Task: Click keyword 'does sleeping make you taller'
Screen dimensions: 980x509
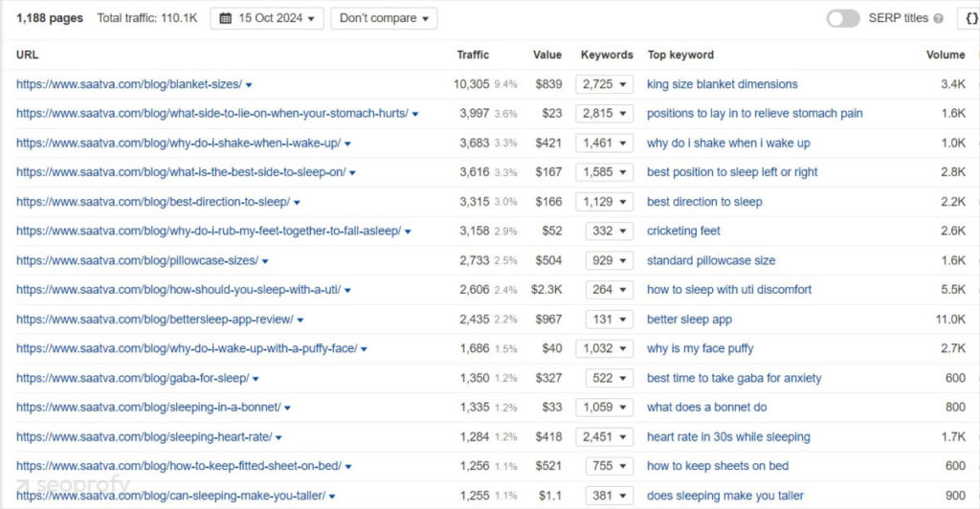Action: (725, 496)
